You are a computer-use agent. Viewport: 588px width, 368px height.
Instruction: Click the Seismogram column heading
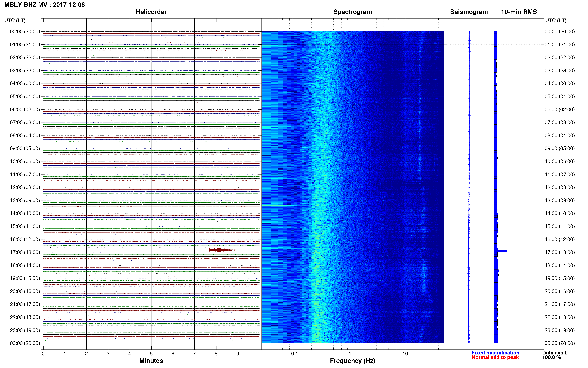point(469,12)
